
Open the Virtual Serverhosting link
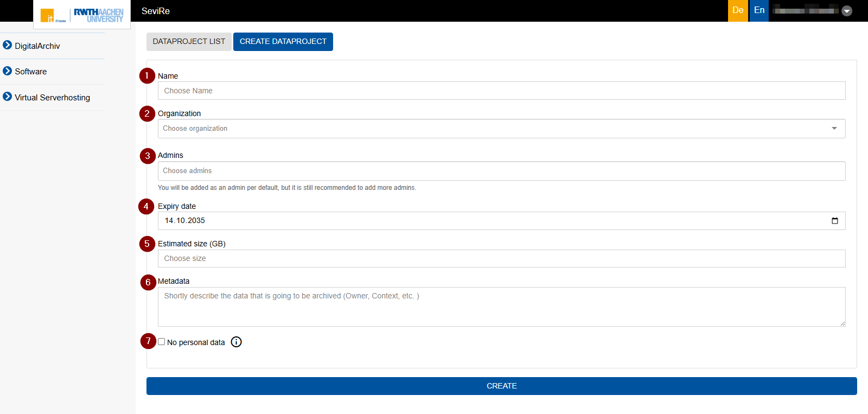[52, 98]
